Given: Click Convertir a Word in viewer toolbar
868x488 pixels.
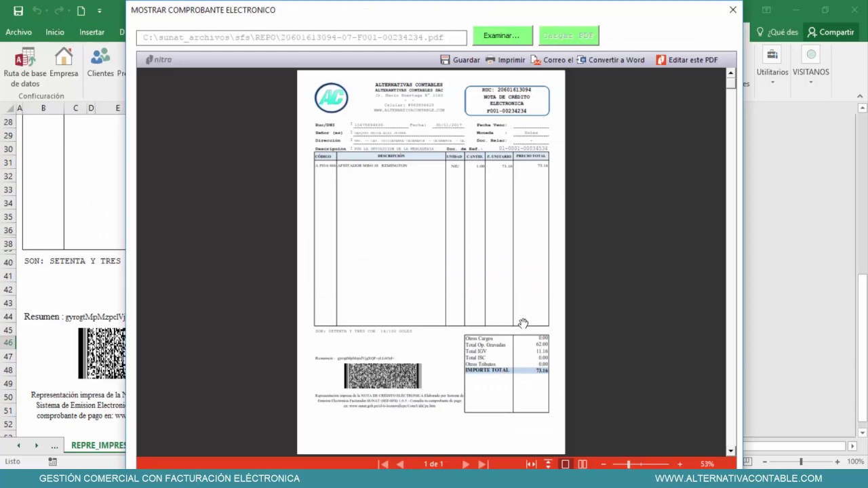Looking at the screenshot, I should click(610, 60).
